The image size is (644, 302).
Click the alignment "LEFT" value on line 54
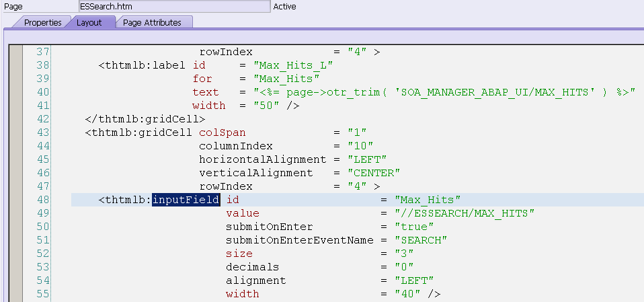(414, 280)
